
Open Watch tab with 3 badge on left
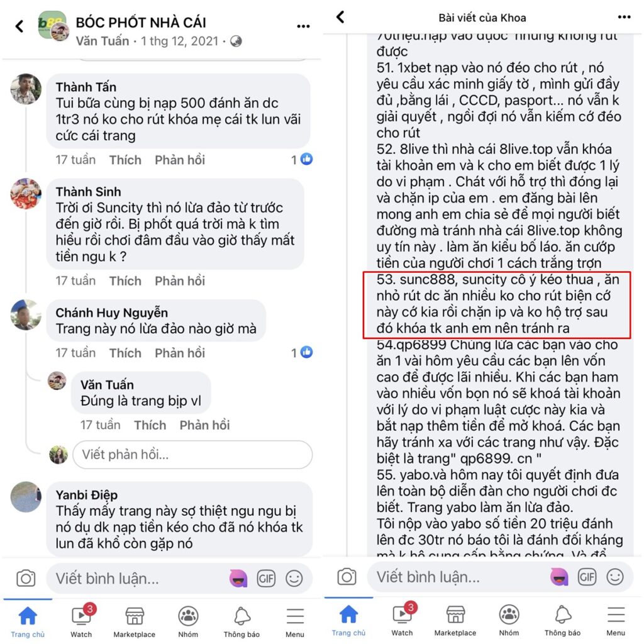(x=81, y=622)
